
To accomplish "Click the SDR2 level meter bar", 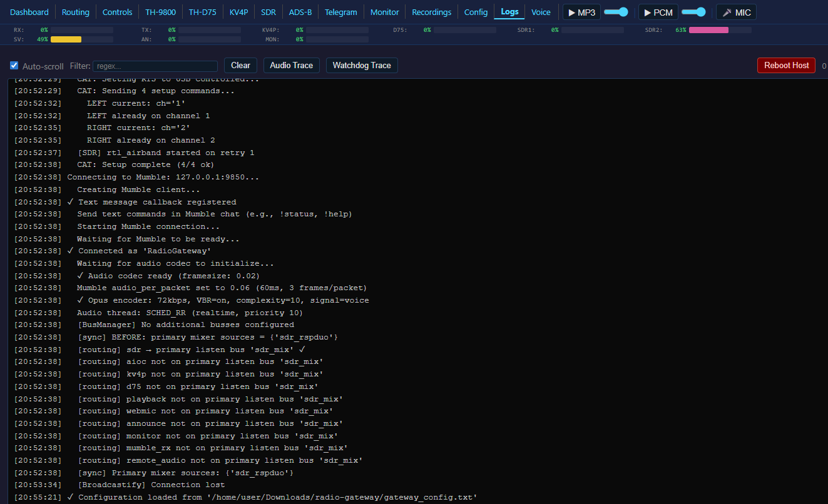I will (720, 30).
